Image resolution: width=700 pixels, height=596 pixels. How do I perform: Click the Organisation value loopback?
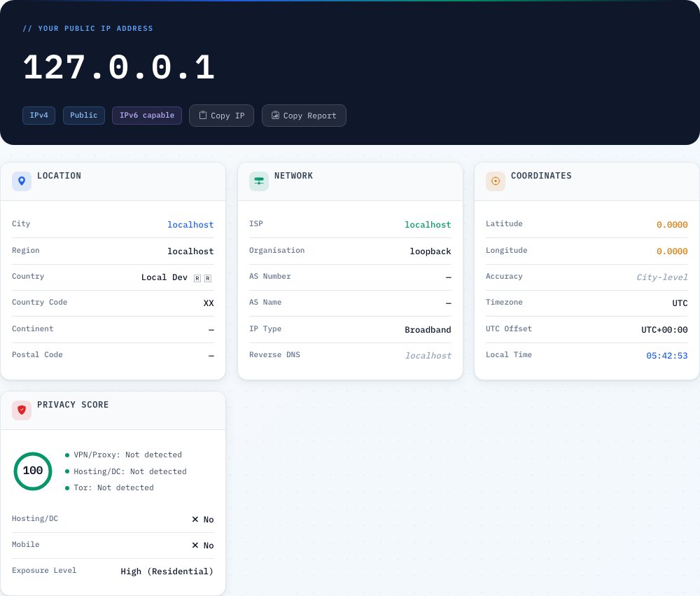pos(430,251)
